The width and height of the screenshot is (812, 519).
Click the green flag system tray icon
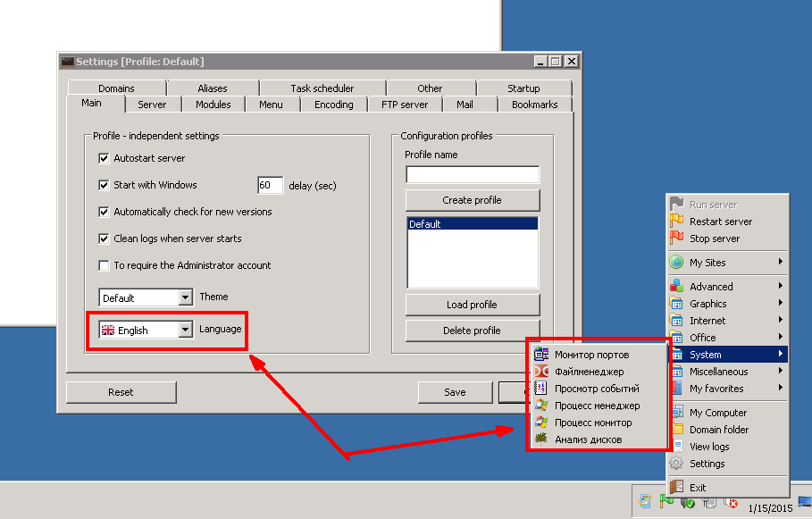click(x=666, y=502)
